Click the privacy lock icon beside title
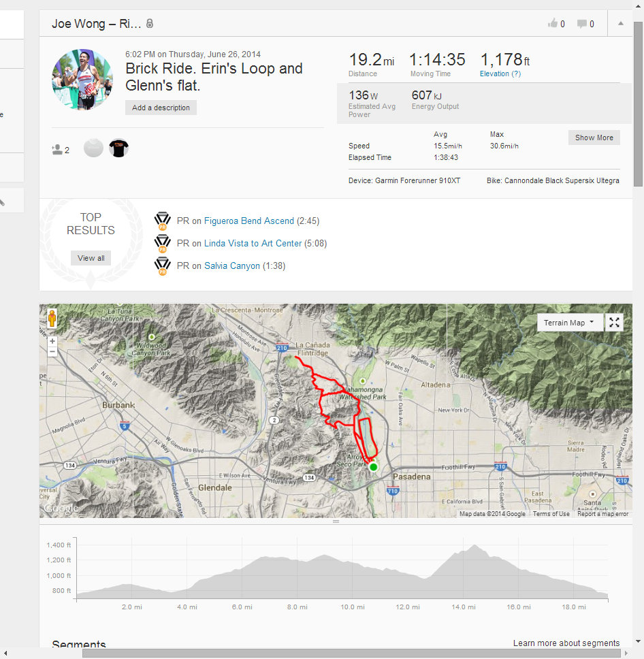644x659 pixels. click(150, 24)
